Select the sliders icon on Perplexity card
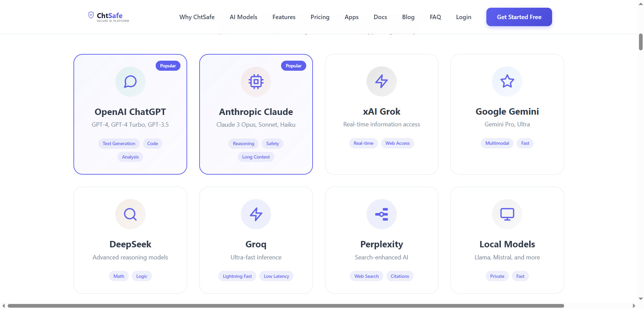Screen dimensions: 644x309 click(x=381, y=214)
